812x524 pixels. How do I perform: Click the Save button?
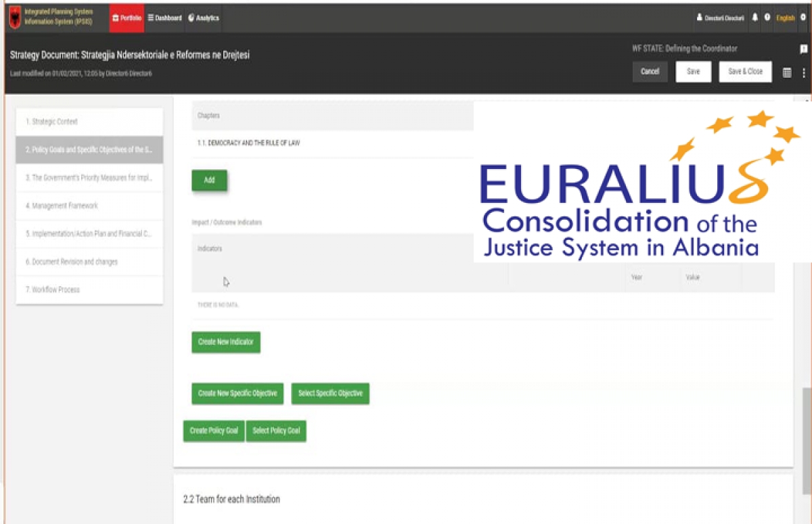[x=693, y=72]
